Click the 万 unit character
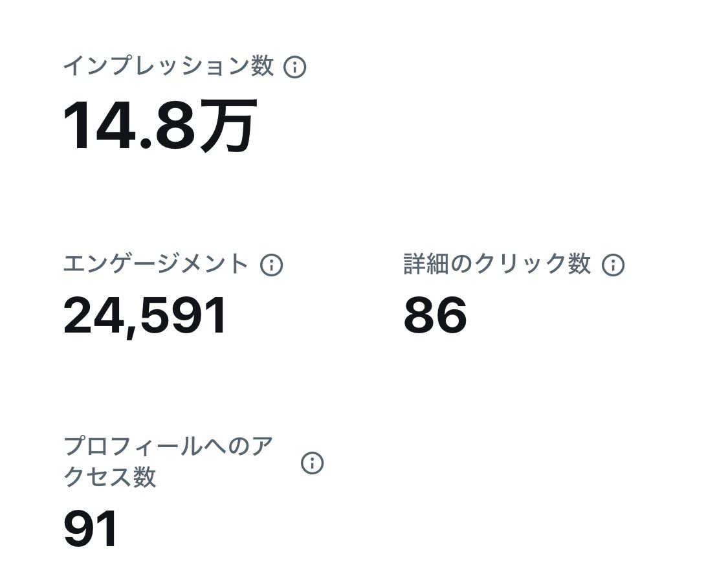The height and width of the screenshot is (583, 728). click(x=228, y=126)
